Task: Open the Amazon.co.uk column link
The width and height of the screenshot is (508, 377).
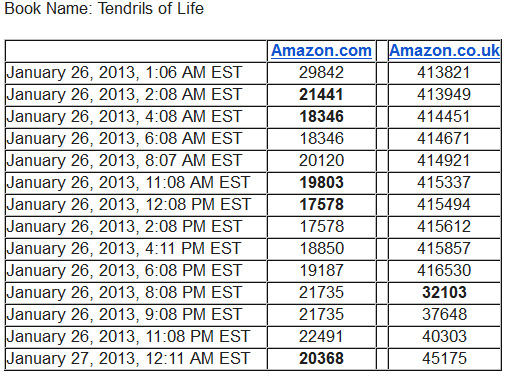Action: point(444,51)
